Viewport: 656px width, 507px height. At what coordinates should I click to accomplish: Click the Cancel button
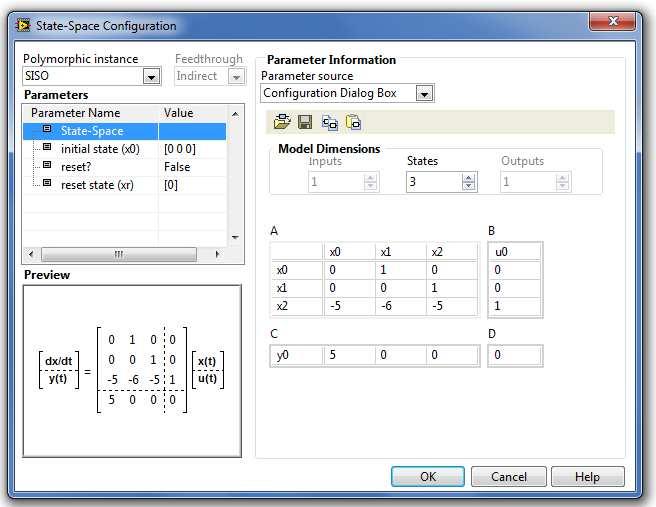point(509,476)
